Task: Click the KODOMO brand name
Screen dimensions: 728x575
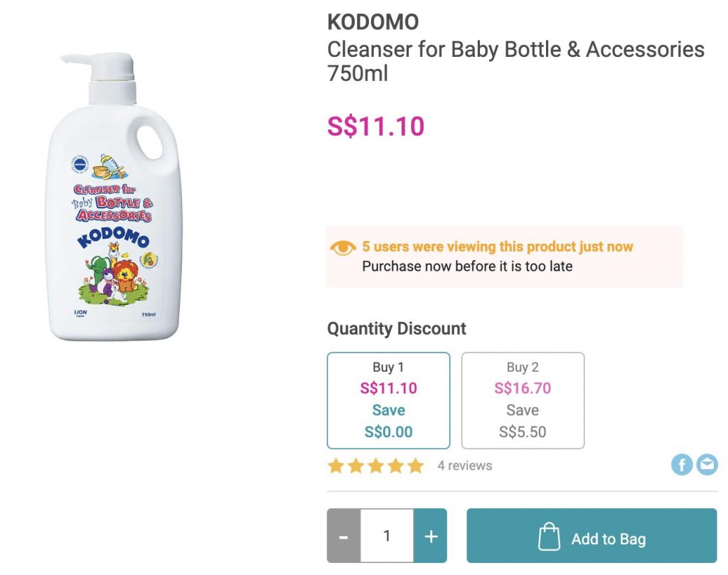Action: pos(373,22)
